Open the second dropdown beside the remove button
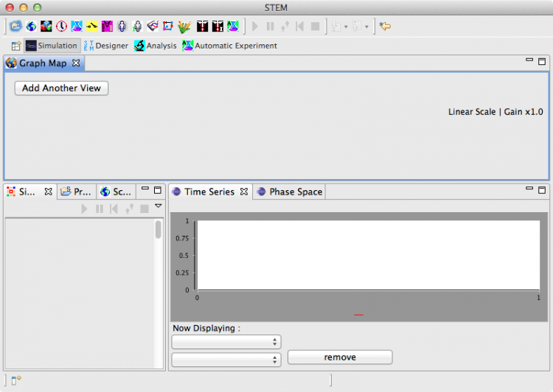Screen dimensions: 553x392 click(x=226, y=360)
